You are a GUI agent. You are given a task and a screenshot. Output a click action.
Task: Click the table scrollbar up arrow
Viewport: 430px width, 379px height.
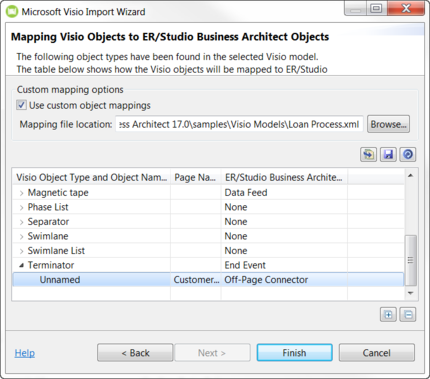point(411,176)
